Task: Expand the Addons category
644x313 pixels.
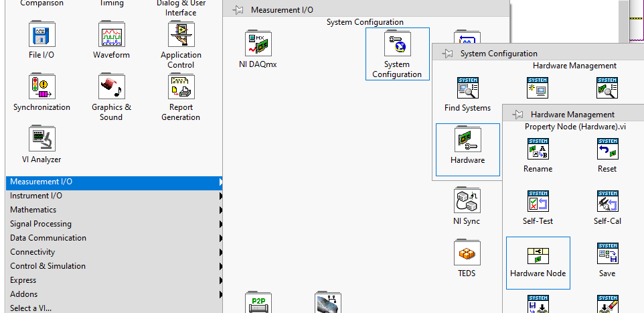Action: [114, 294]
